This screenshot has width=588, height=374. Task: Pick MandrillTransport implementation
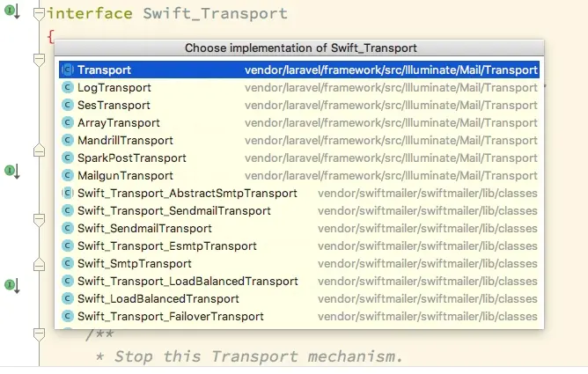click(x=299, y=141)
